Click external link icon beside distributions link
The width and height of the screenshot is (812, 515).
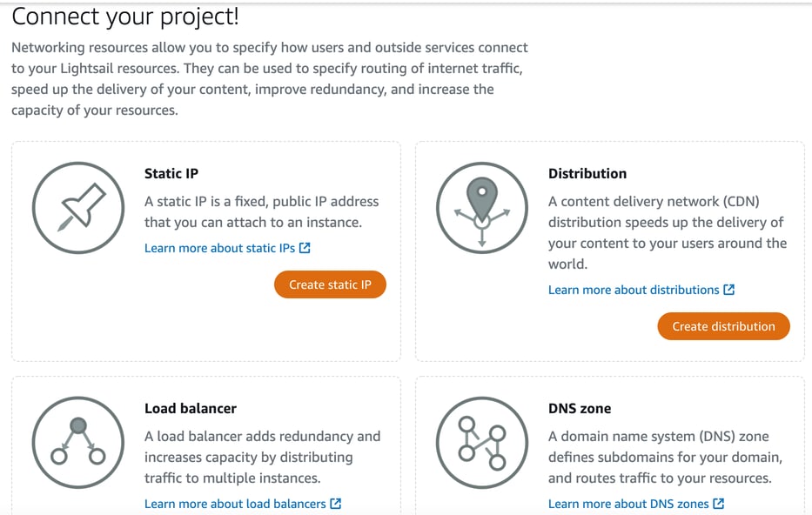coord(729,290)
